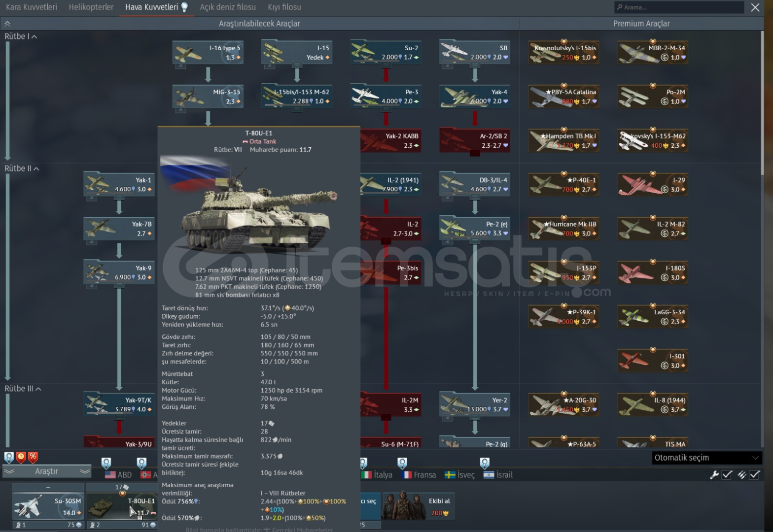Click lightbulb icon above İsrail flag

pos(485,463)
